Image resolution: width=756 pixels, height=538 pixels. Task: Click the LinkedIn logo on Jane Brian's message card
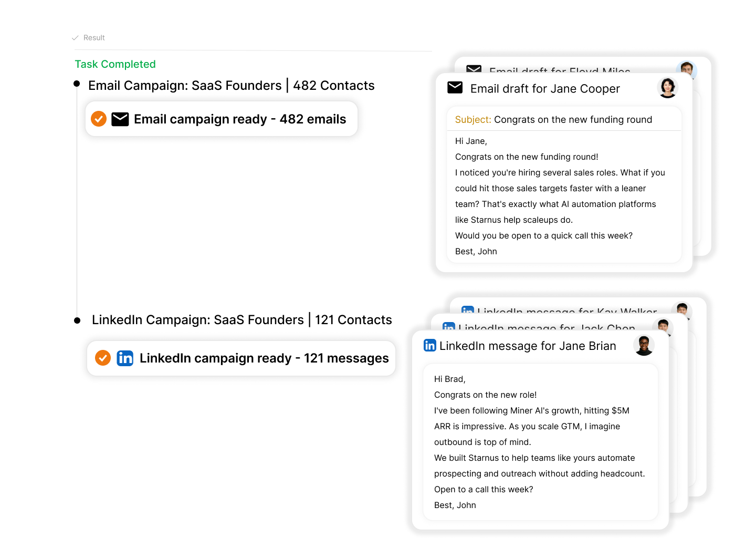click(x=430, y=345)
